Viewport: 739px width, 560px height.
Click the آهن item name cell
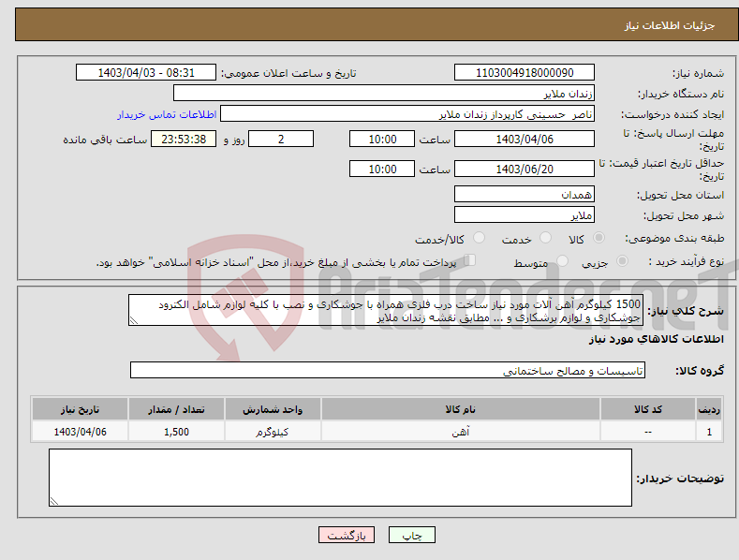(461, 432)
